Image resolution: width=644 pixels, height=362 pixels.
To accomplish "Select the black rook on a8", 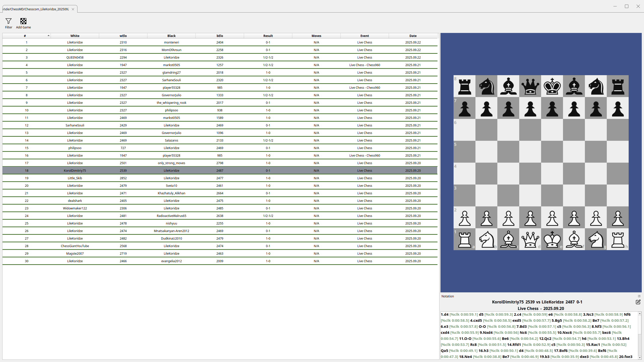I will click(x=464, y=86).
